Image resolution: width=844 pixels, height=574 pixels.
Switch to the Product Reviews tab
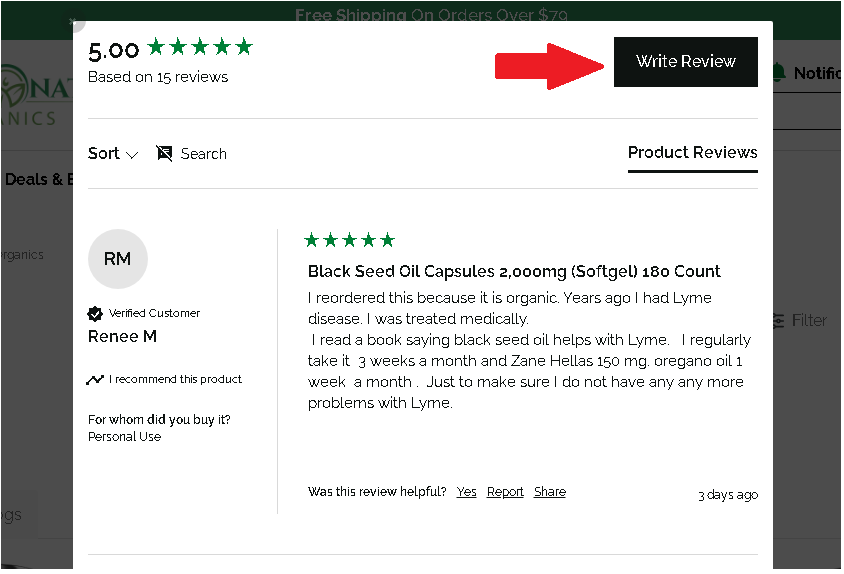pos(693,152)
